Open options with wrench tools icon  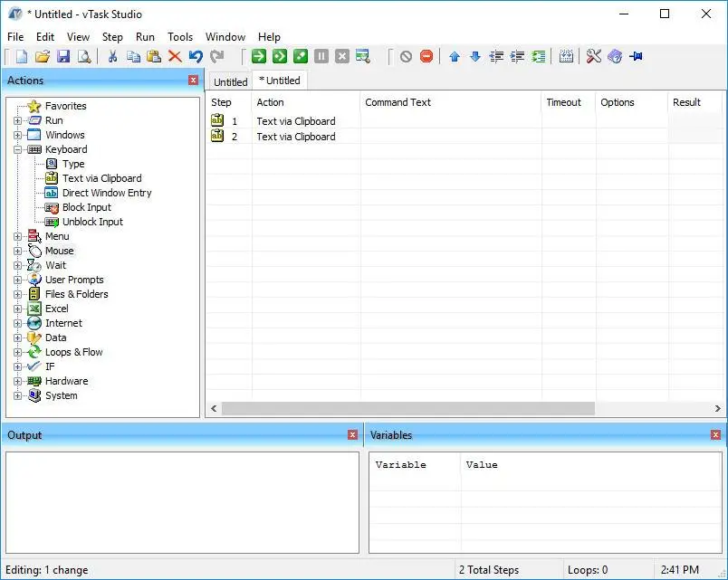point(593,57)
